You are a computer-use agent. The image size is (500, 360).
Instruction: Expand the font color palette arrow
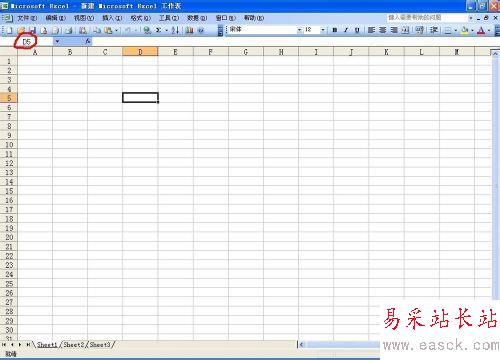click(489, 30)
